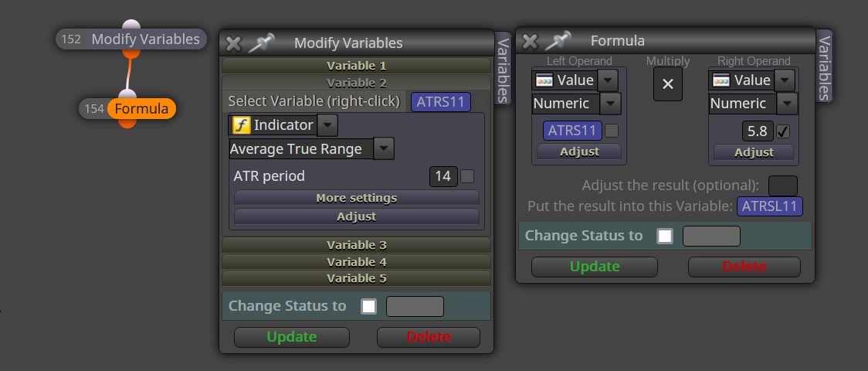Viewport: 868px width, 371px height.
Task: Pin the Formula panel
Action: click(558, 41)
